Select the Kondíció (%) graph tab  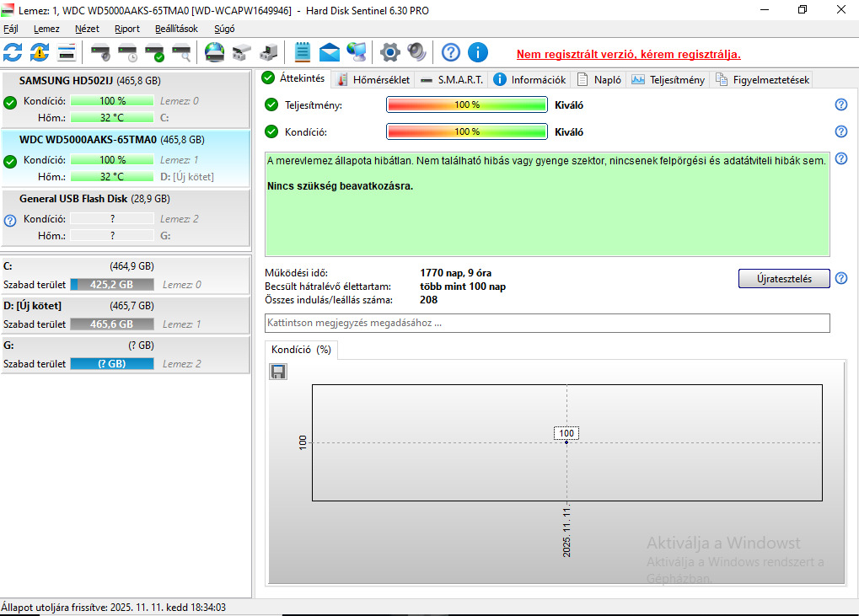click(301, 350)
